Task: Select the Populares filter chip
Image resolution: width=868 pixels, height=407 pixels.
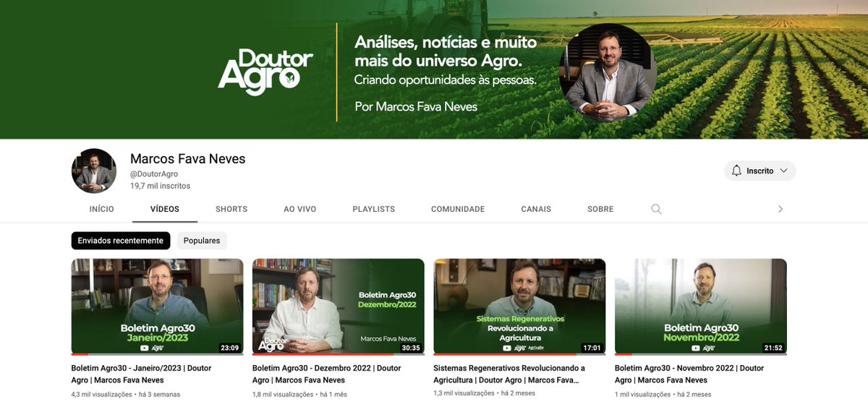Action: pyautogui.click(x=202, y=241)
